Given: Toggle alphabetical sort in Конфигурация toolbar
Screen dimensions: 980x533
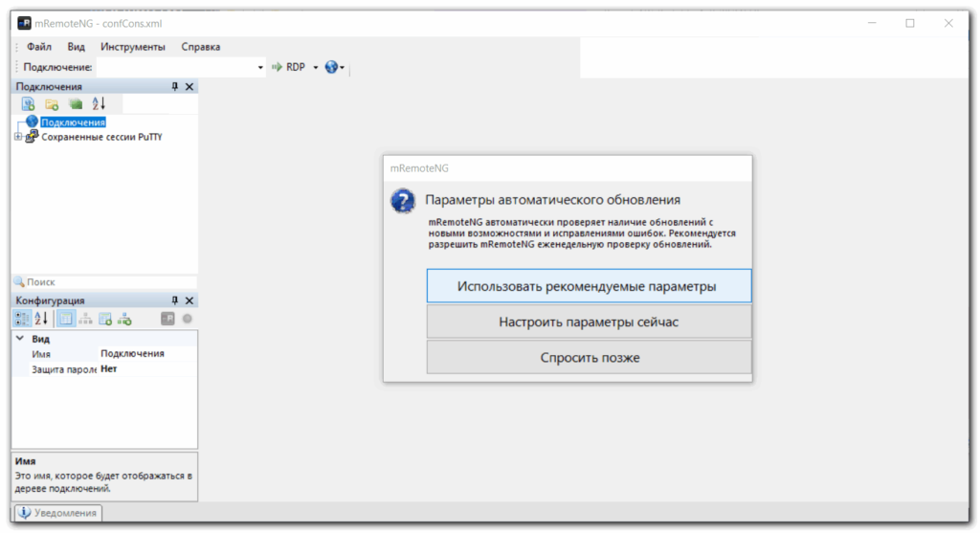Looking at the screenshot, I should click(x=41, y=319).
